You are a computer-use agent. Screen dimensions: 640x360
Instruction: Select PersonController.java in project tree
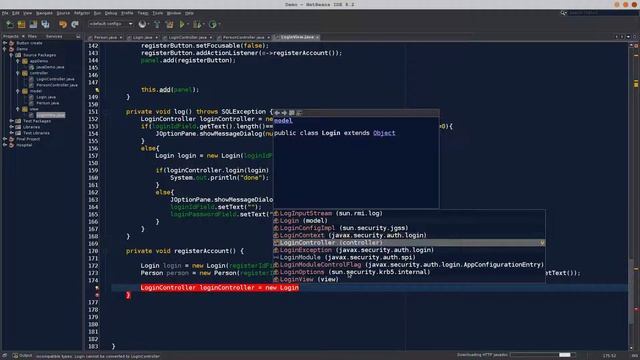coord(57,85)
